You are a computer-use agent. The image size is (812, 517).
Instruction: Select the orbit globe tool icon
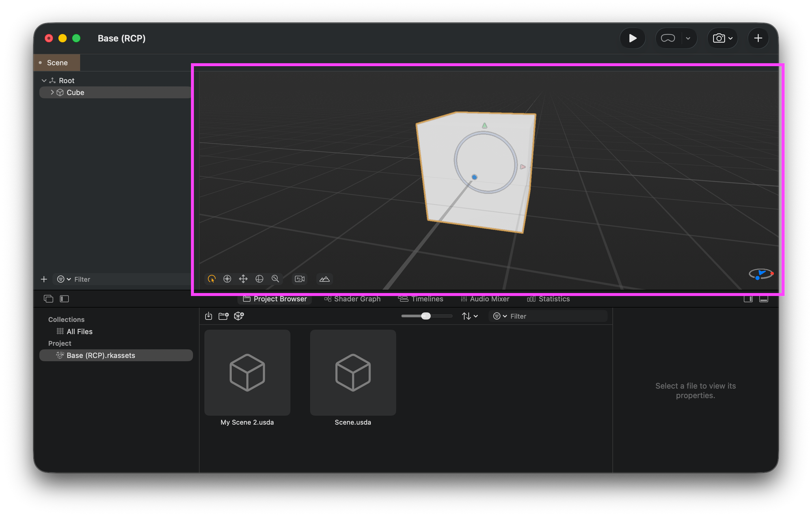(259, 279)
